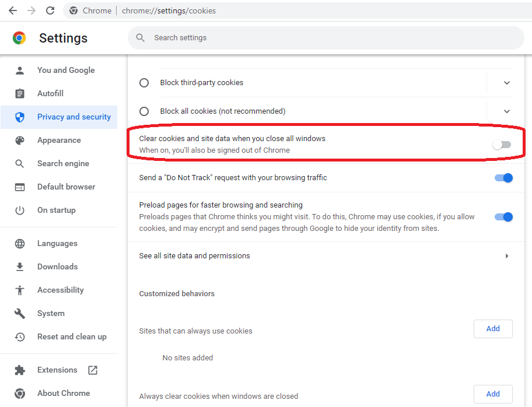This screenshot has width=532, height=407.
Task: Click the Languages globe icon
Action: [x=20, y=244]
